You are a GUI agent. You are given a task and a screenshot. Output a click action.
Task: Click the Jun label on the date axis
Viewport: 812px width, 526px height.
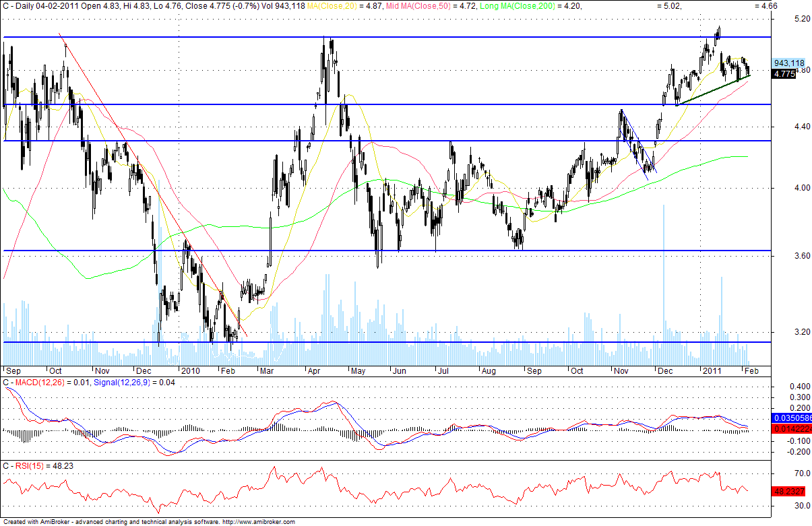(x=400, y=370)
